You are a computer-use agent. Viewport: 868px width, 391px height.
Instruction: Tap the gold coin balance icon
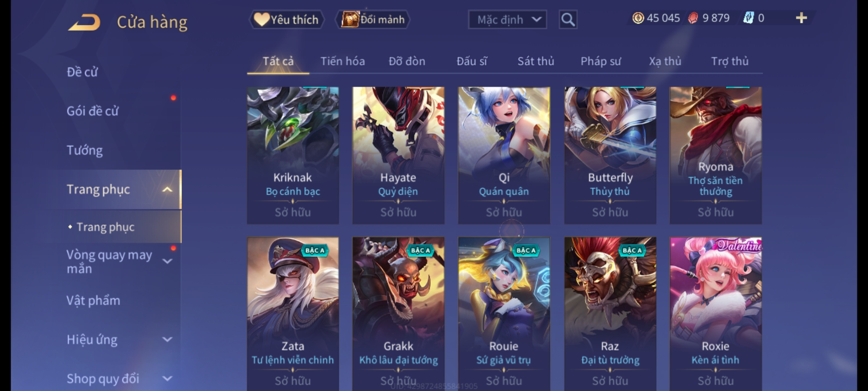pyautogui.click(x=638, y=18)
